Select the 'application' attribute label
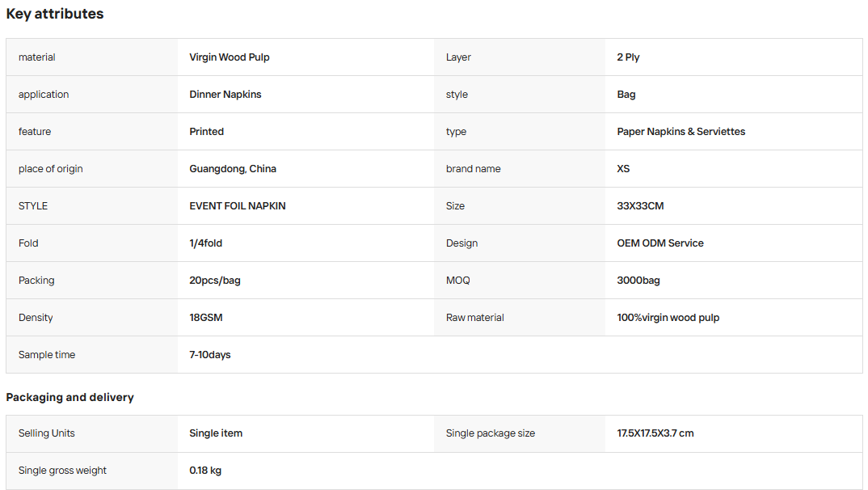The width and height of the screenshot is (868, 490). coord(44,94)
